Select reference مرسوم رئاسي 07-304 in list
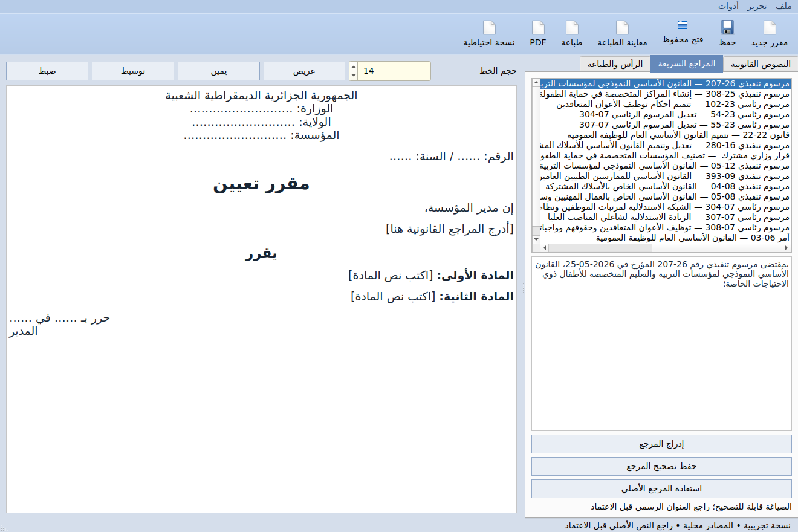Viewport: 798px width, 532px height. pyautogui.click(x=666, y=207)
